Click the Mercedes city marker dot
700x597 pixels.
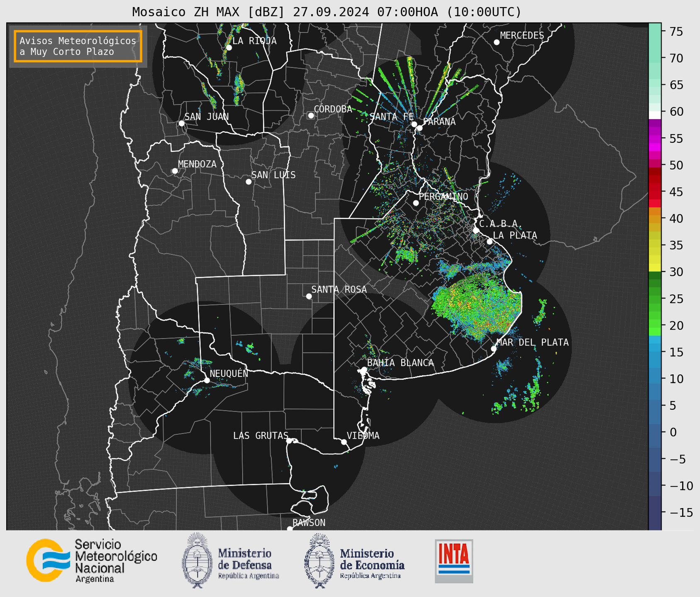pos(497,42)
